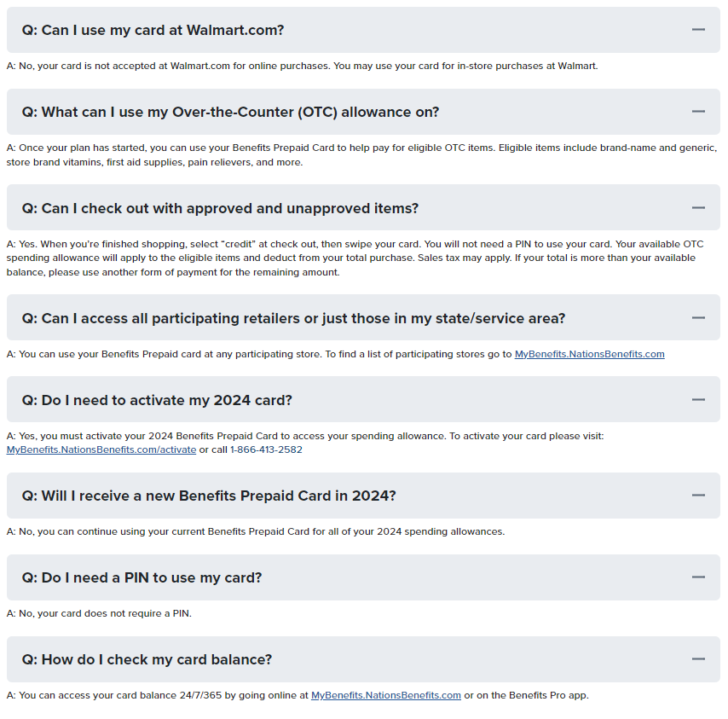Screen dimensions: 728x719
Task: Toggle 'Do I need a PIN to use my card?' header
Action: click(x=363, y=577)
